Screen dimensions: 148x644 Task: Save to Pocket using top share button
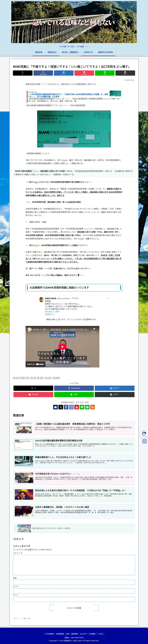84,73
